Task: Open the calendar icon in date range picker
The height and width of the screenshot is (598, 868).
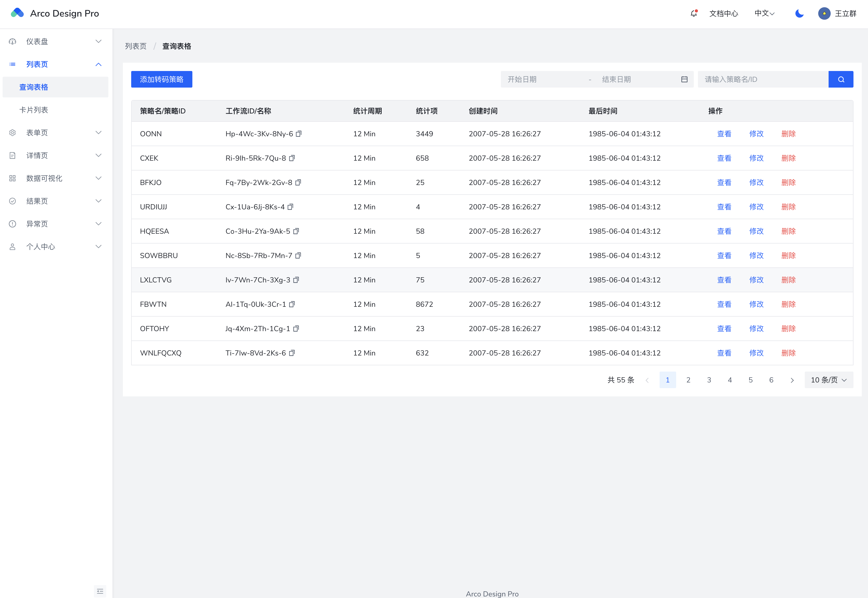Action: pos(684,79)
